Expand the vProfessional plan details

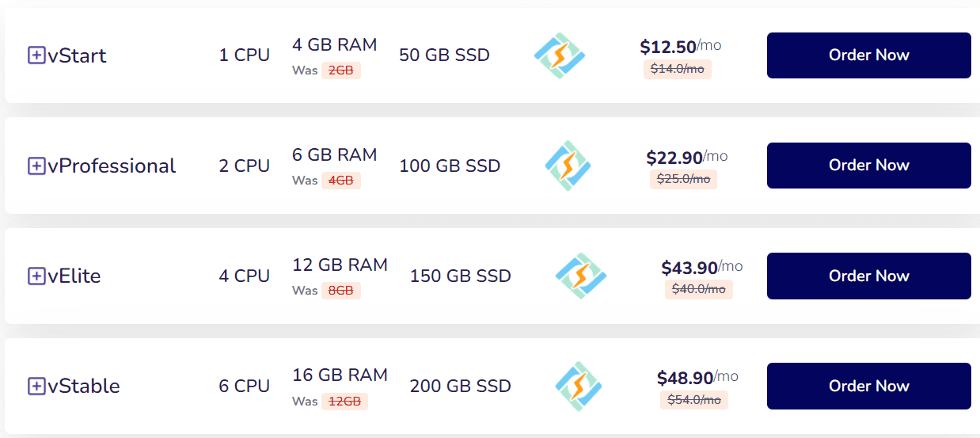point(36,166)
